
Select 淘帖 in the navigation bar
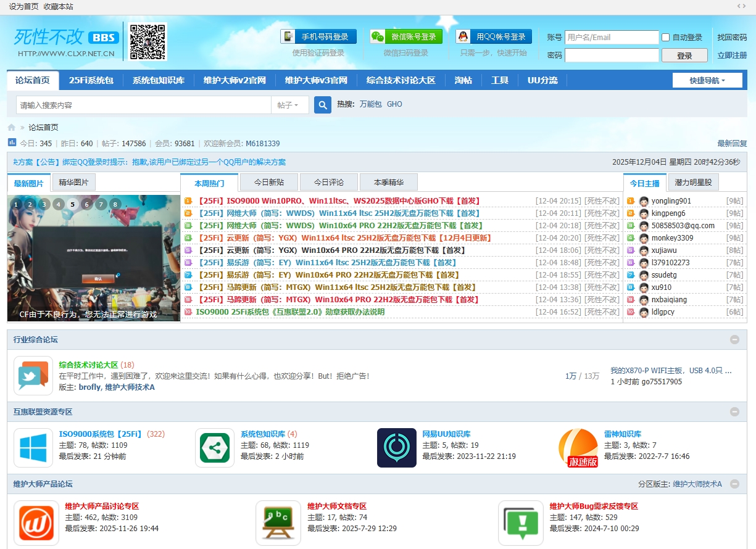pyautogui.click(x=463, y=80)
